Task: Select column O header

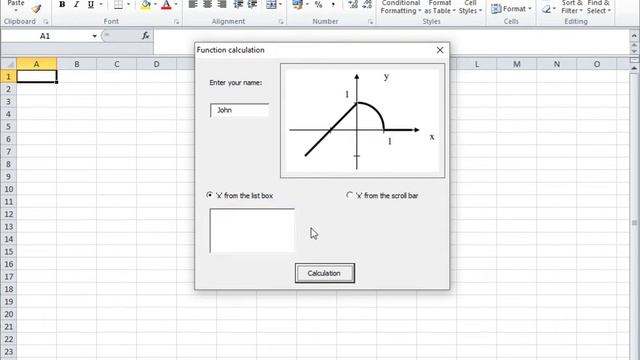Action: point(597,64)
